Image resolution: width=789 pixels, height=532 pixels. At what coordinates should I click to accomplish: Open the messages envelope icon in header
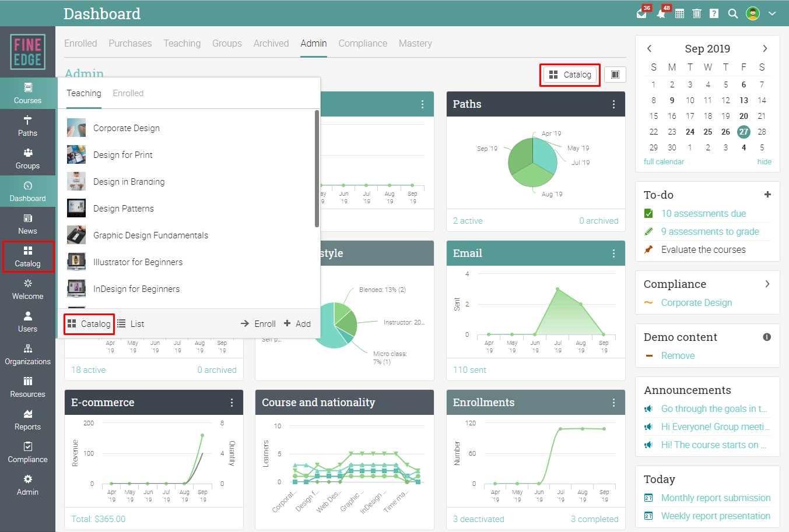641,14
